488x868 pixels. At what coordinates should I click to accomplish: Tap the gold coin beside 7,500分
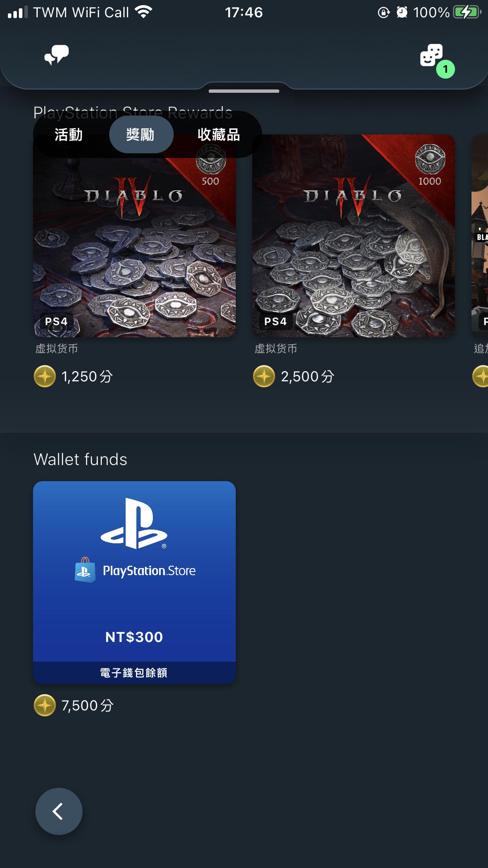(x=45, y=705)
